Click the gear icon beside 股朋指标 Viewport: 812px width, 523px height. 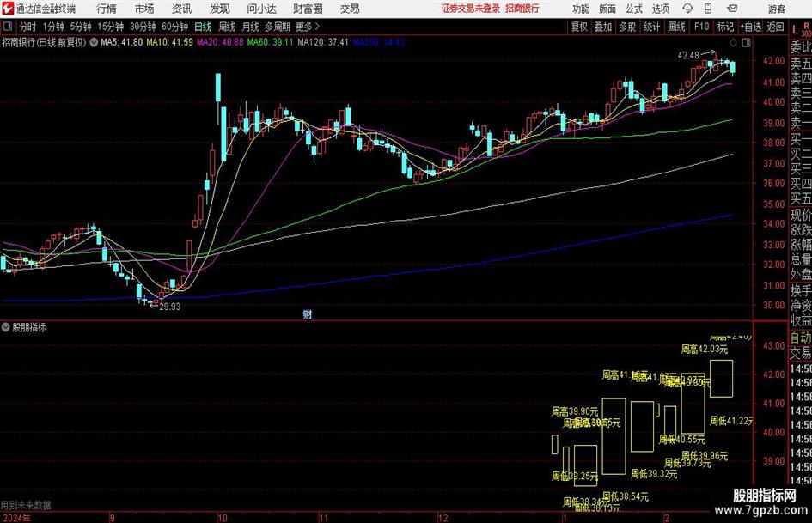[x=6, y=327]
